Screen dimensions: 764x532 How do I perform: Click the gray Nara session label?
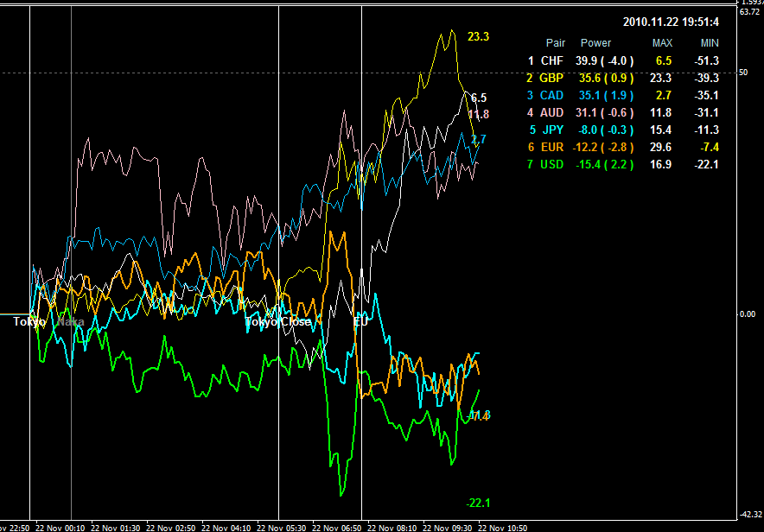(x=71, y=321)
